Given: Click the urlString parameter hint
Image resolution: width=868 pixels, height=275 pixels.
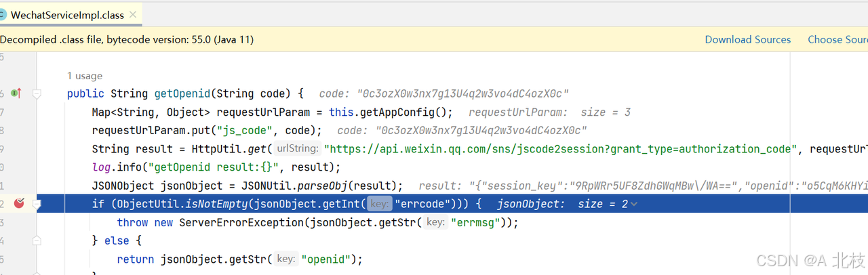Looking at the screenshot, I should click(x=297, y=148).
